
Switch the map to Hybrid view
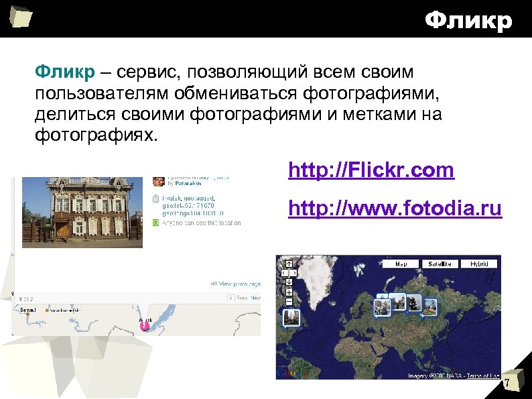(479, 264)
